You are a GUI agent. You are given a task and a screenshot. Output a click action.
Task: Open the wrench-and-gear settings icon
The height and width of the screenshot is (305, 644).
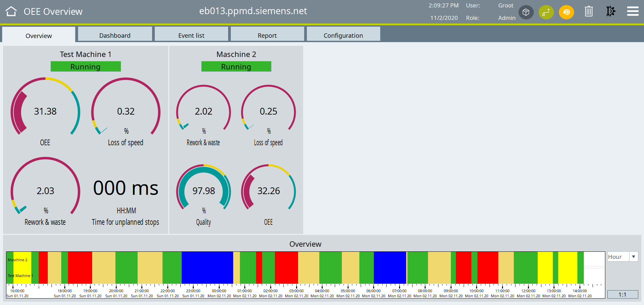point(610,11)
